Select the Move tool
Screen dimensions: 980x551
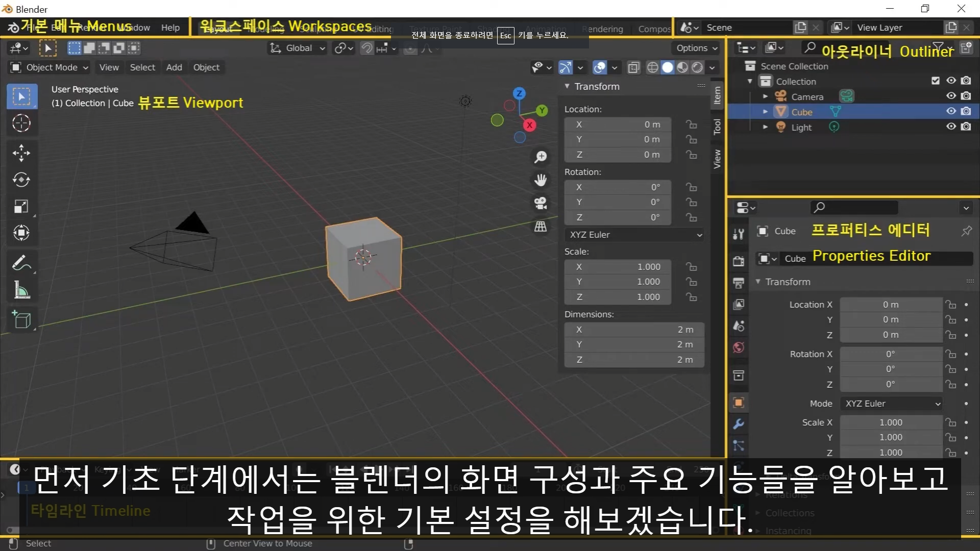point(21,153)
